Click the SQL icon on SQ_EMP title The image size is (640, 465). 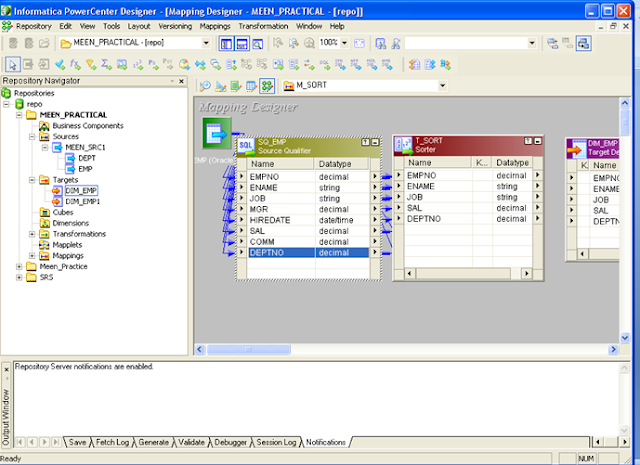click(246, 147)
